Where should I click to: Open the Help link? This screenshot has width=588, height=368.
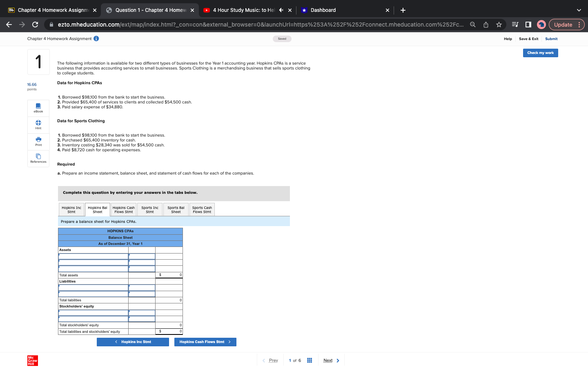(508, 39)
